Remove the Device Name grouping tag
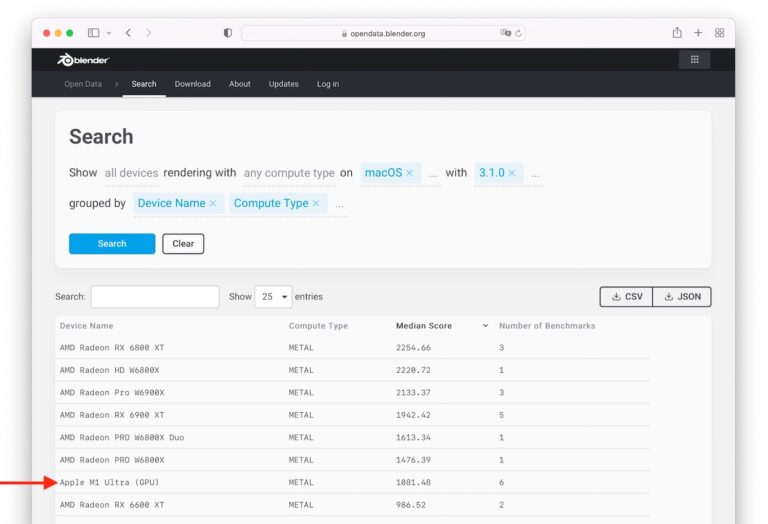This screenshot has width=768, height=524. coord(213,203)
